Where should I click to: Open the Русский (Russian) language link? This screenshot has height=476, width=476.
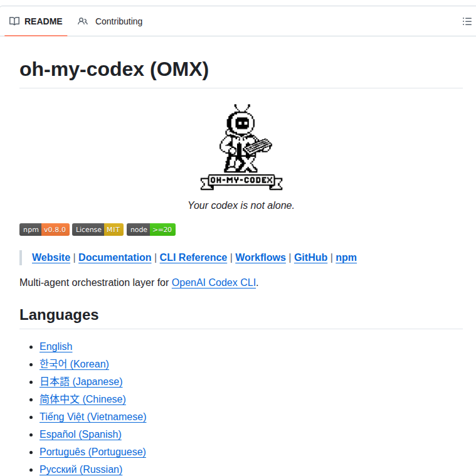pos(81,470)
